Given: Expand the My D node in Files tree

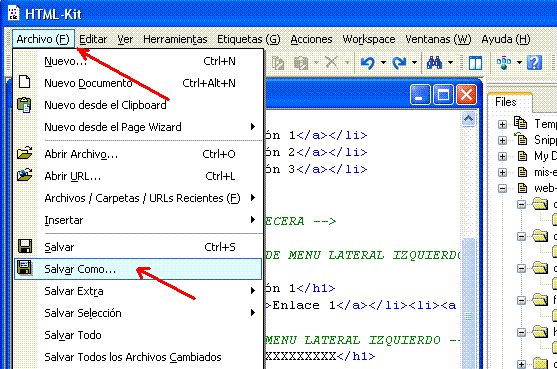Looking at the screenshot, I should [x=502, y=156].
